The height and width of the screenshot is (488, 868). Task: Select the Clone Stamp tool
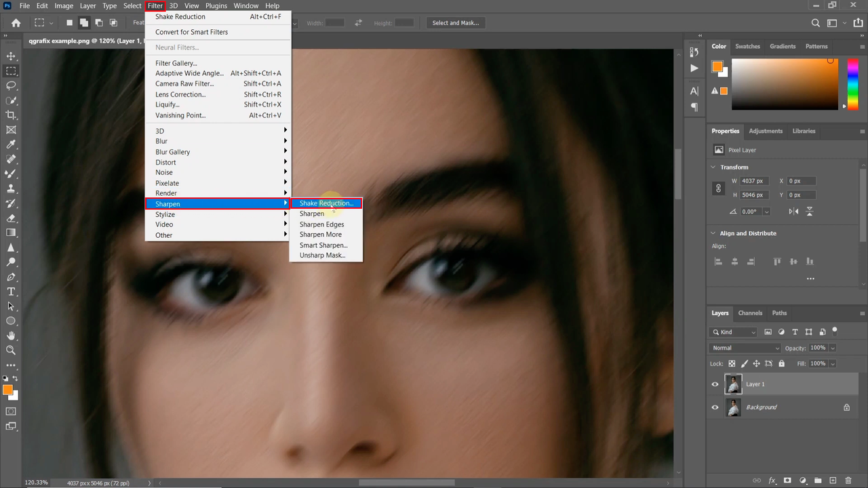(x=11, y=189)
